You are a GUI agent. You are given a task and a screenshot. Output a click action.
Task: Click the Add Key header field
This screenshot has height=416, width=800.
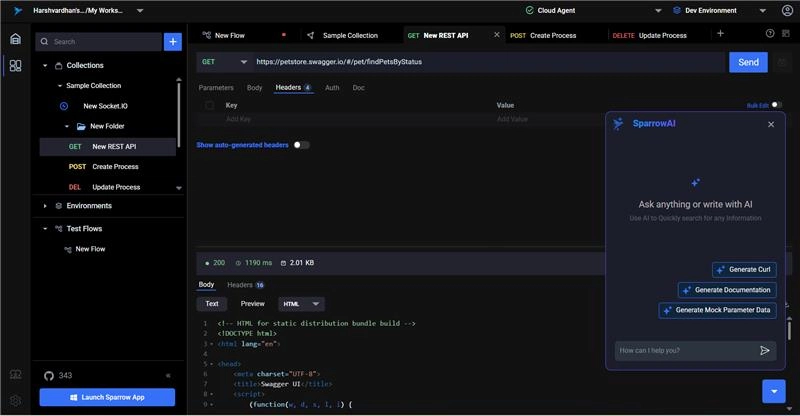[x=238, y=119]
